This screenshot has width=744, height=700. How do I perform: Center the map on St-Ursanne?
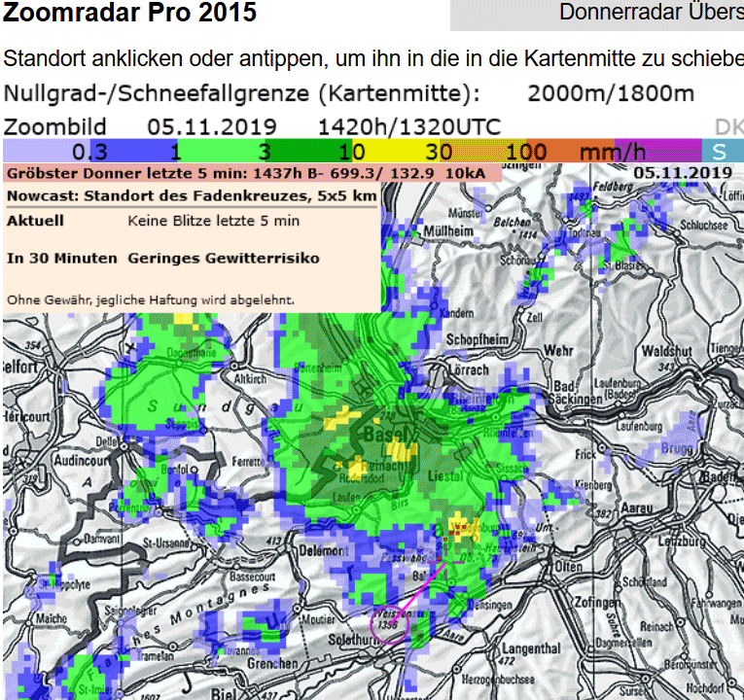point(166,543)
